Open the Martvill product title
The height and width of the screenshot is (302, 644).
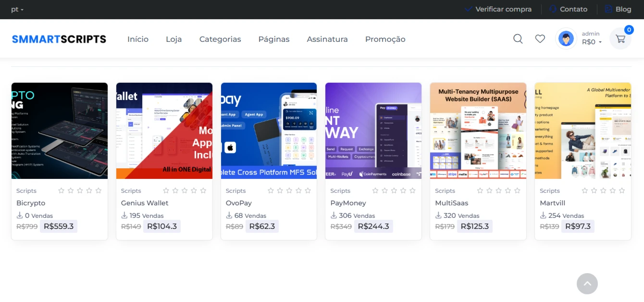point(553,203)
